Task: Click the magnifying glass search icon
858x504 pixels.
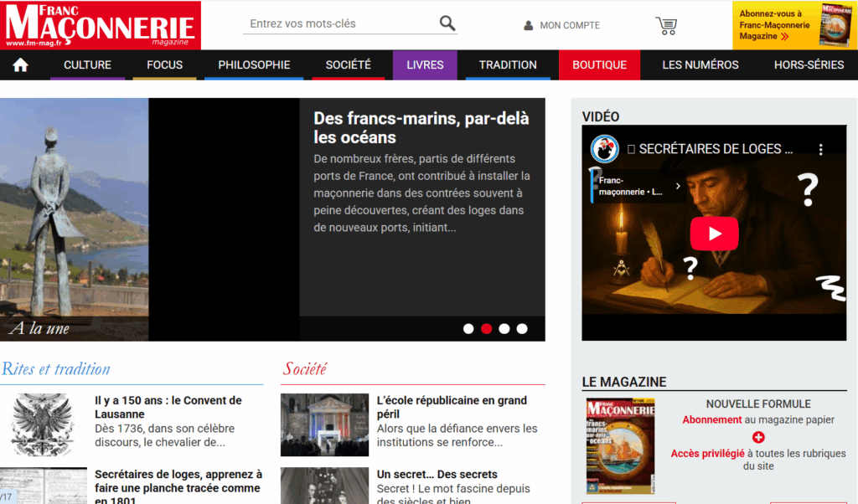Action: [x=447, y=23]
